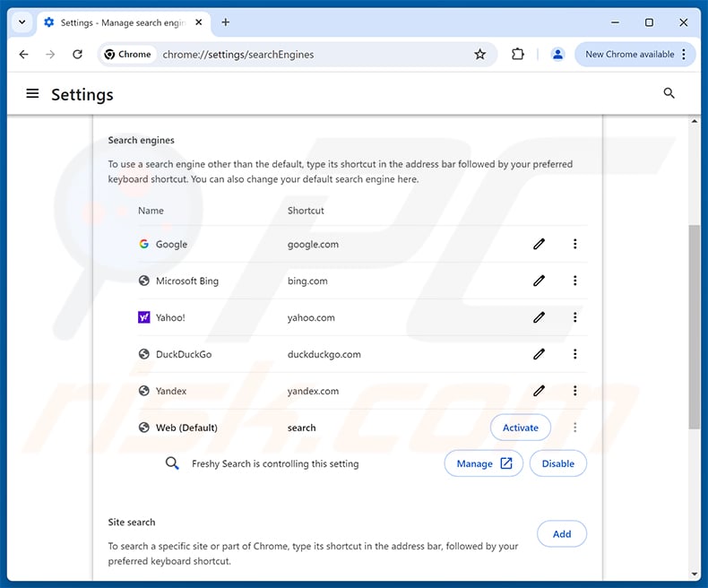Viewport: 708px width, 588px height.
Task: Open a new browser tab
Action: 225,22
